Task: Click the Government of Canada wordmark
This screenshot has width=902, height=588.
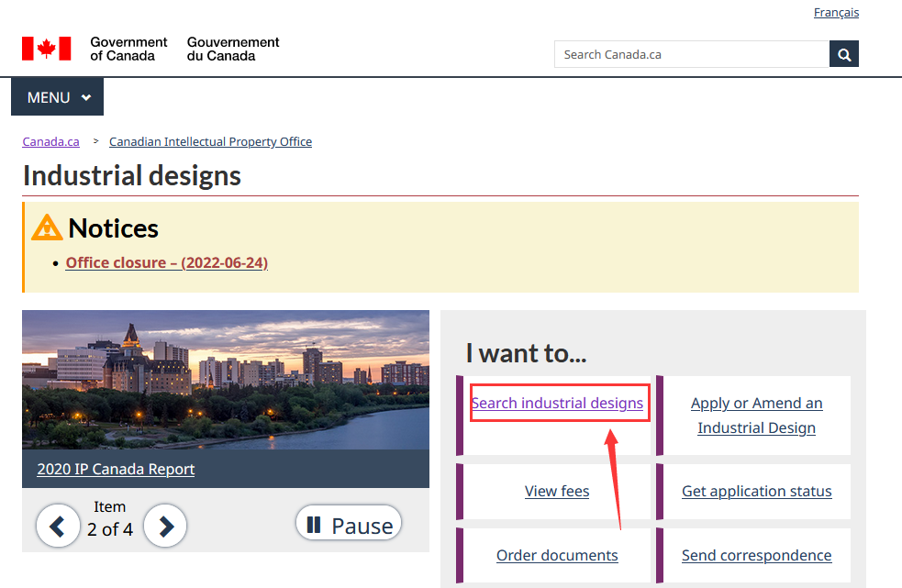Action: pos(128,49)
